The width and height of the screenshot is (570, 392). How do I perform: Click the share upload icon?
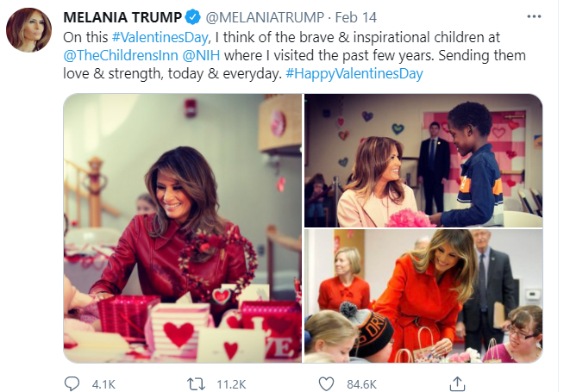(x=454, y=380)
